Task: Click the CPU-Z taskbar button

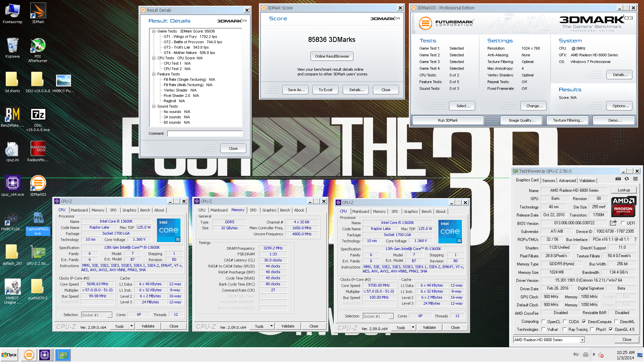Action: tap(45, 355)
